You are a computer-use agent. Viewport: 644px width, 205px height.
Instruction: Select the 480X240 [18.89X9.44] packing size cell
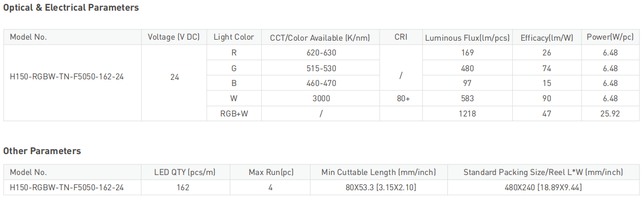click(543, 188)
